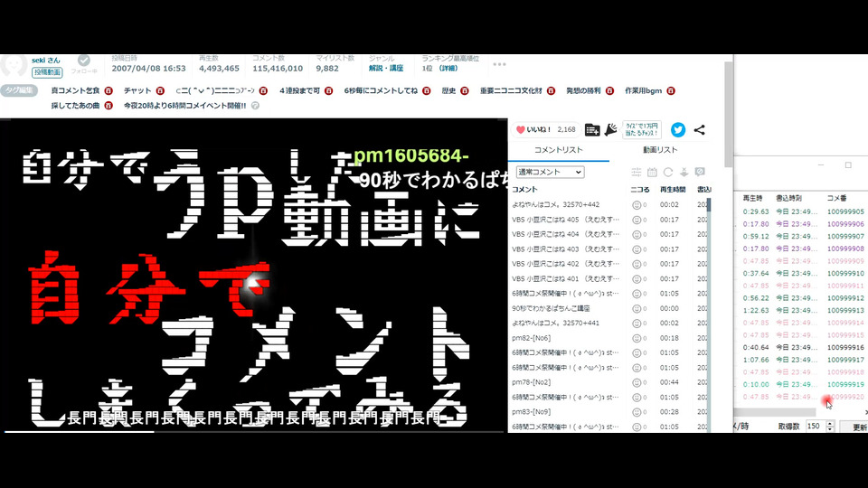Select row 100999905 in side window
Image resolution: width=868 pixels, height=488 pixels.
[800, 211]
